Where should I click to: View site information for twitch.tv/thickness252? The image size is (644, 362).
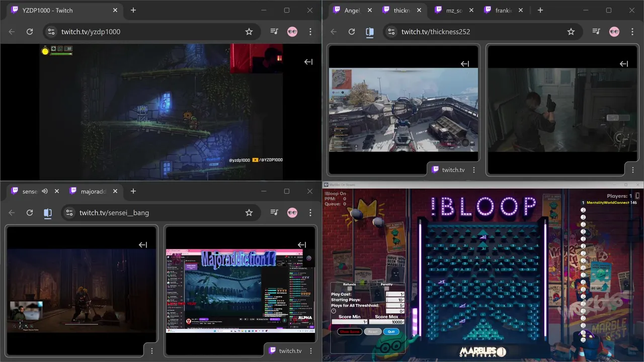coord(391,32)
